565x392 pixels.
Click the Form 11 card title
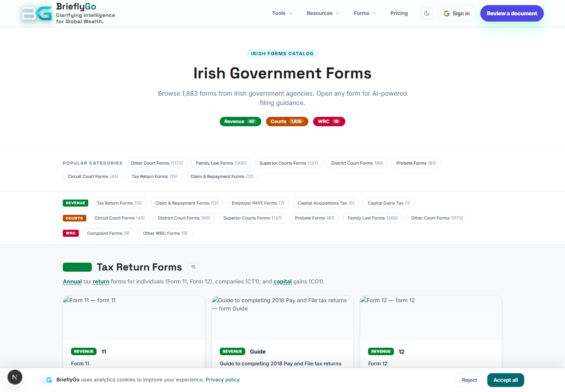80,363
